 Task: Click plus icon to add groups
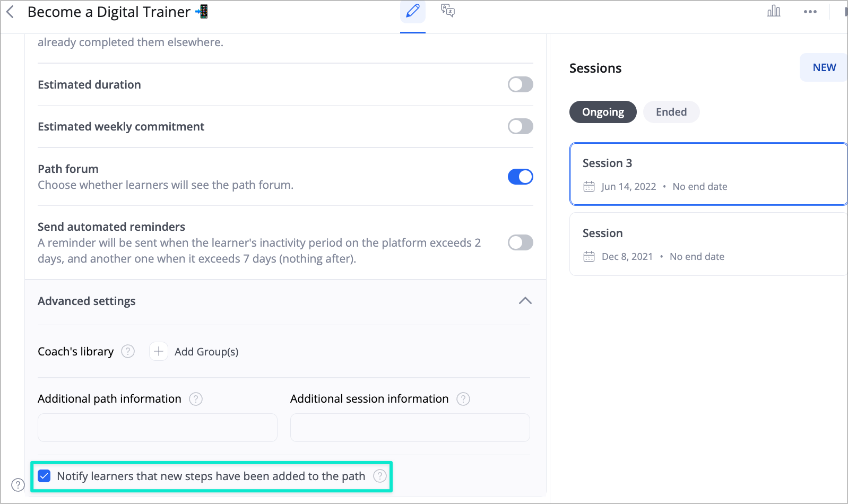point(159,351)
